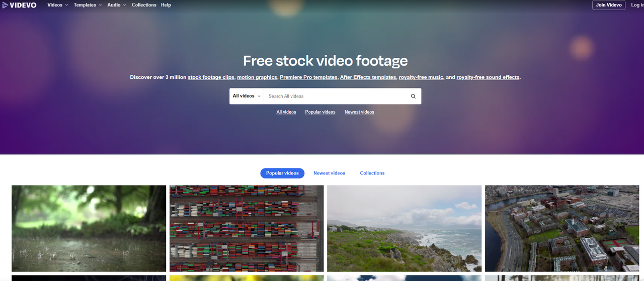Click the Log in link
Screen dimensions: 644x281
point(637,5)
